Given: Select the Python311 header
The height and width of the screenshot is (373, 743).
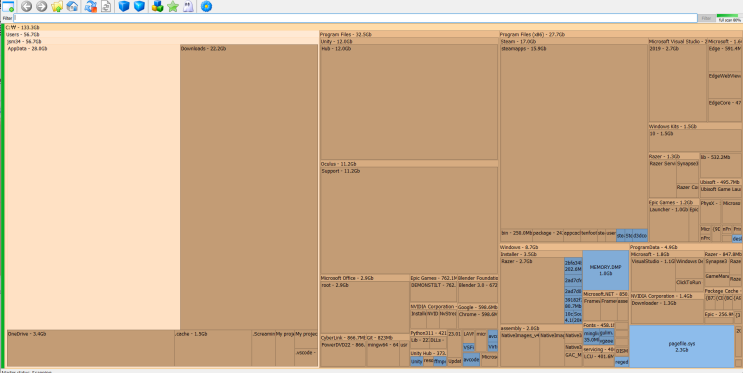Looking at the screenshot, I should point(428,333).
